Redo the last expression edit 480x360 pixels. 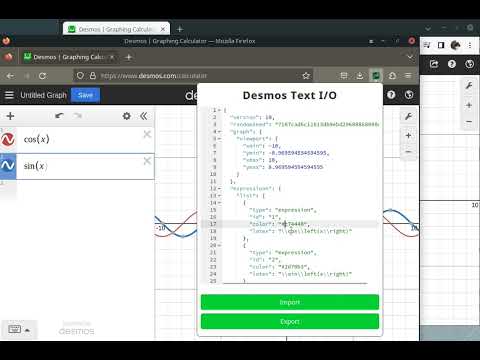pyautogui.click(x=78, y=116)
